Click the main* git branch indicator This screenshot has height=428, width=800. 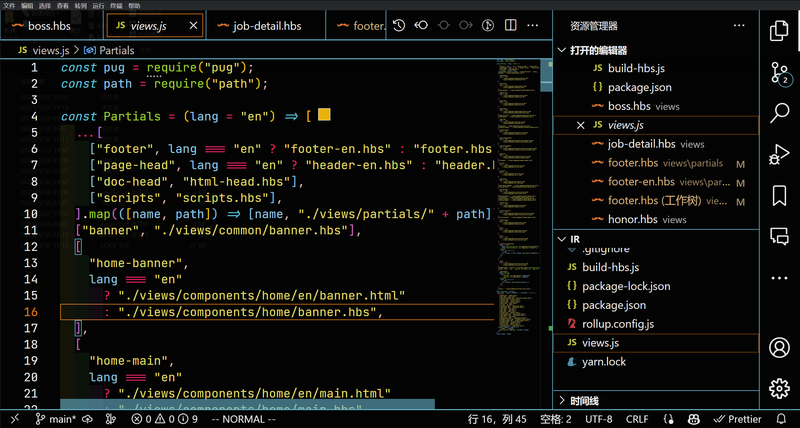(x=56, y=419)
